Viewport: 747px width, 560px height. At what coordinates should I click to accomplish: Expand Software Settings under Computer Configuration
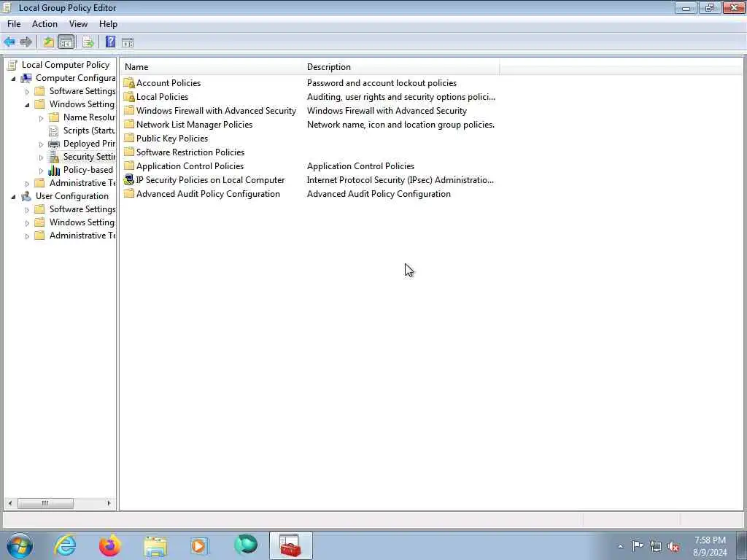tap(27, 91)
